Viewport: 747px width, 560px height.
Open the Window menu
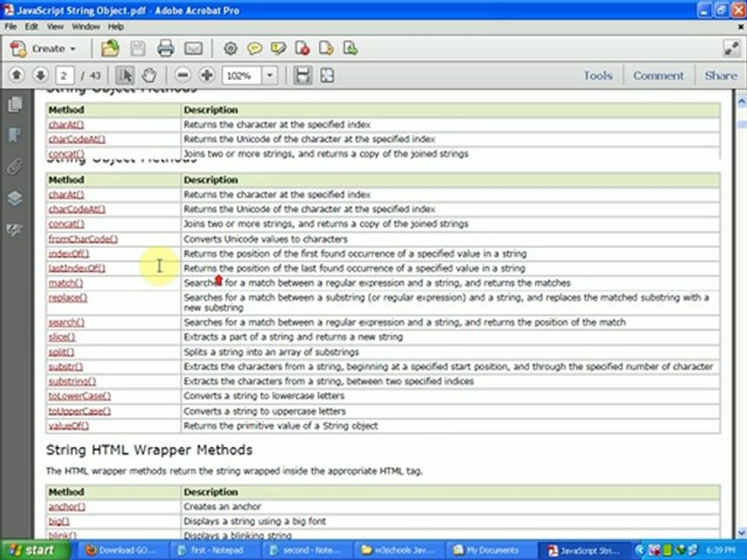point(86,26)
